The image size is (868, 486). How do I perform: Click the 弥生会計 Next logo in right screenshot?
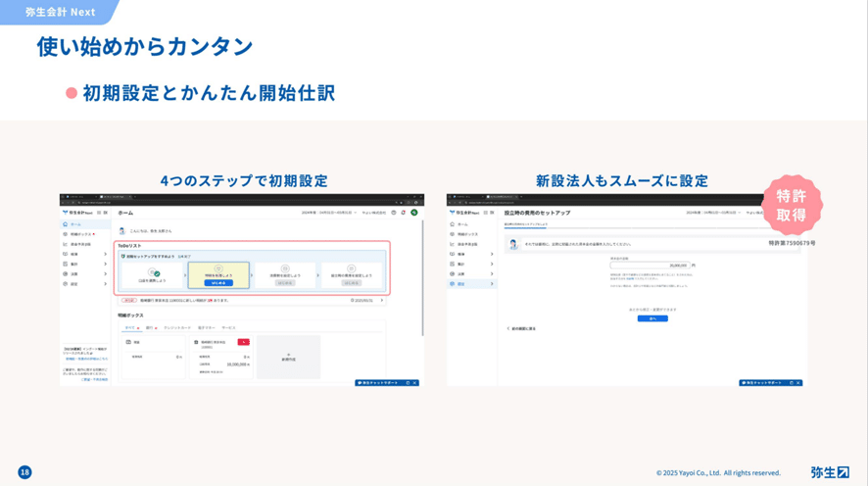point(464,213)
